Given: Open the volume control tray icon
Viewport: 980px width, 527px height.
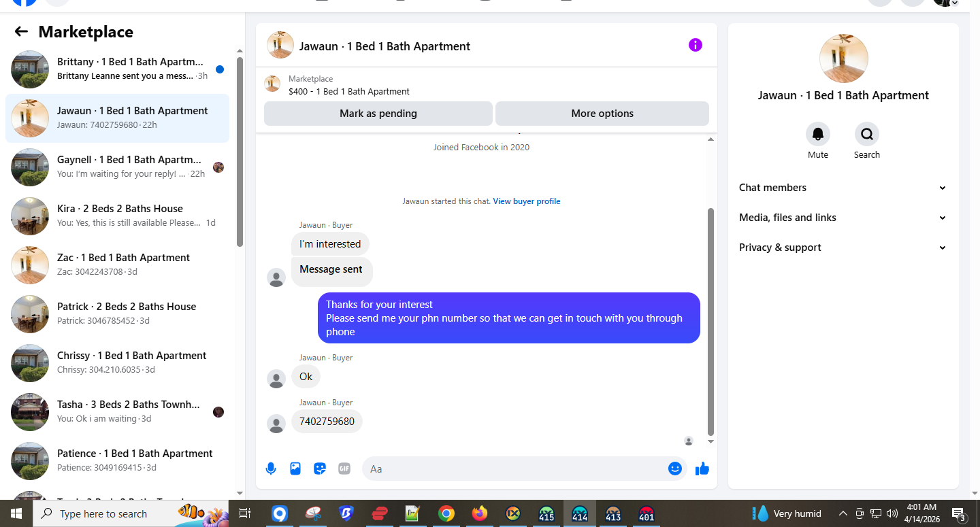Looking at the screenshot, I should (892, 513).
